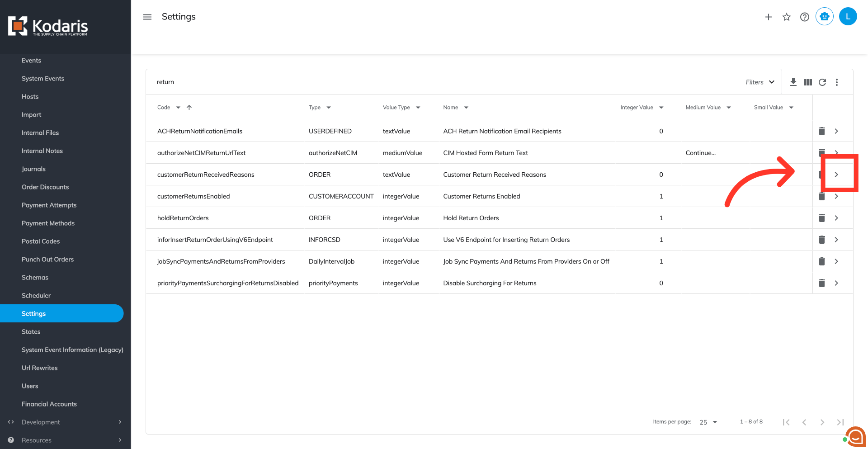Open the robot assistant icon
The height and width of the screenshot is (449, 868).
point(825,17)
